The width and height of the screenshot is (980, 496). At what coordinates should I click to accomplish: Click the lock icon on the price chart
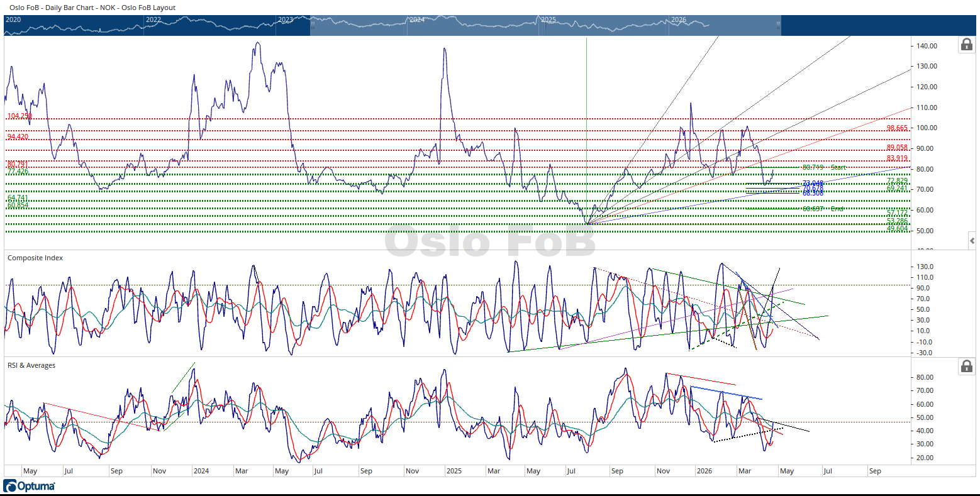(966, 45)
